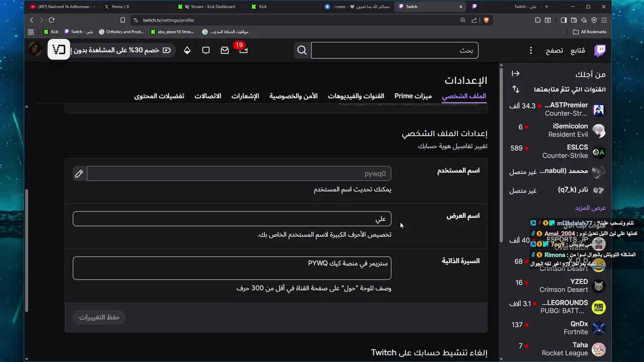The width and height of the screenshot is (644, 362).
Task: Click the bio textarea with PYWQ text
Action: click(232, 268)
